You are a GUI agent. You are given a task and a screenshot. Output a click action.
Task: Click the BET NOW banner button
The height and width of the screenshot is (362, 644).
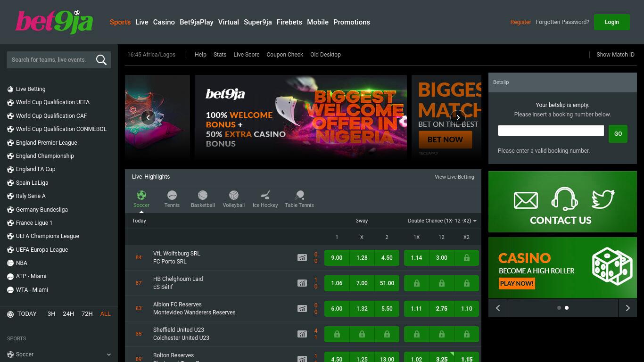coord(445,140)
